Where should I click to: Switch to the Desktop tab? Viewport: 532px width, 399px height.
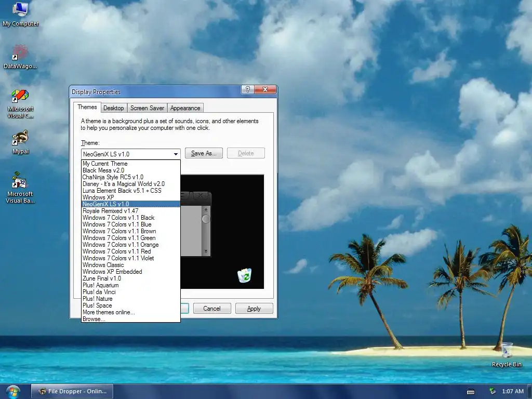114,108
